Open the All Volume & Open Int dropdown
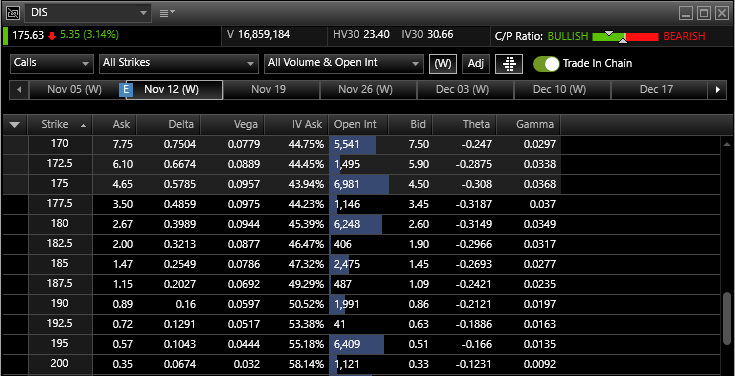Screen dimensions: 735x376 click(344, 63)
